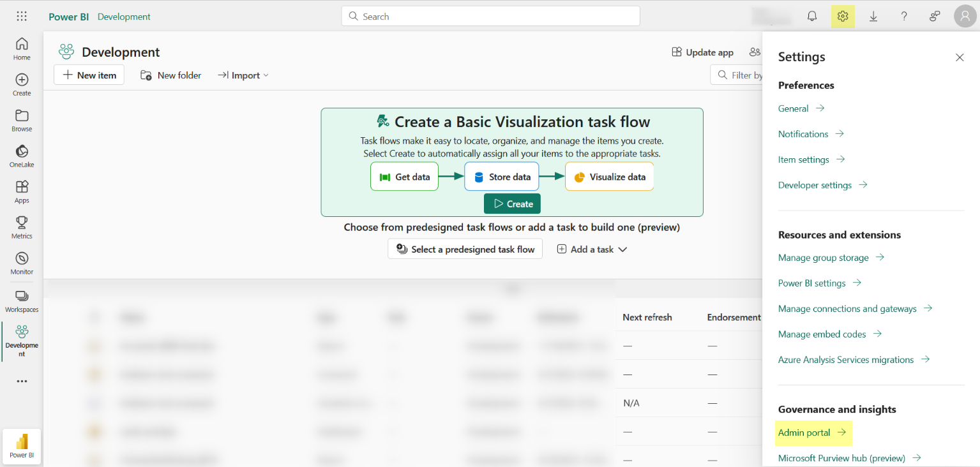This screenshot has height=467, width=980.
Task: Open the Power BI experience switcher
Action: [22, 445]
